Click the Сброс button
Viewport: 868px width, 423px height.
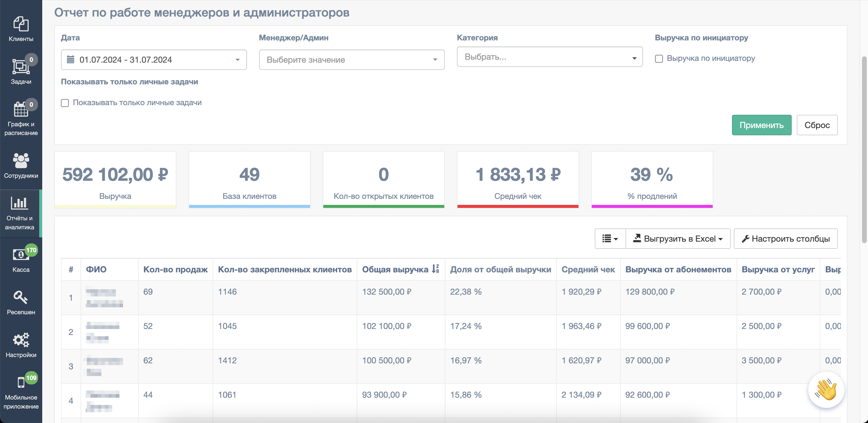817,125
